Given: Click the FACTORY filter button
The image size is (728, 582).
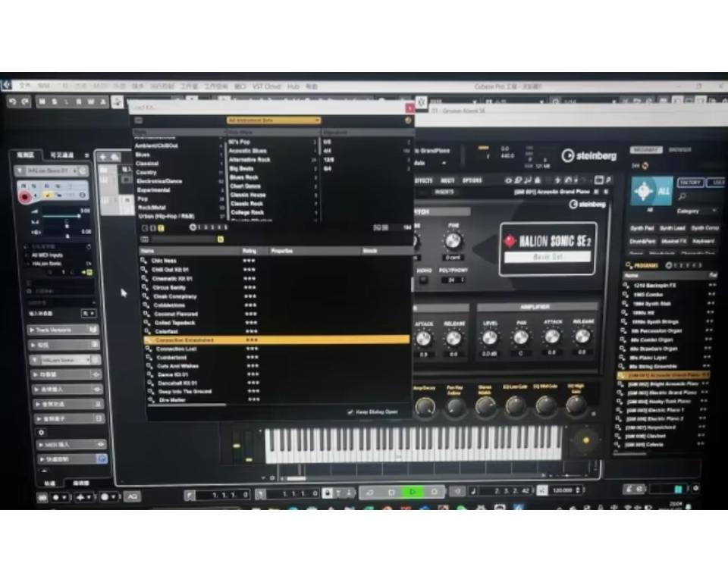Looking at the screenshot, I should 689,183.
